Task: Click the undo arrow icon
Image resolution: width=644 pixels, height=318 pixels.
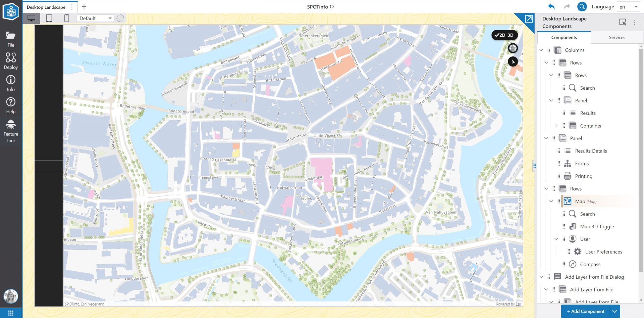Action: point(551,7)
